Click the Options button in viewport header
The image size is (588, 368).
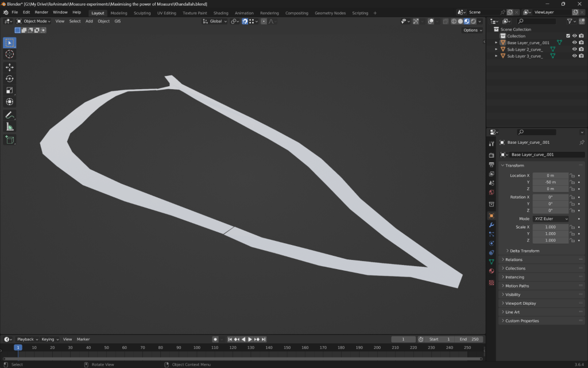coord(471,30)
